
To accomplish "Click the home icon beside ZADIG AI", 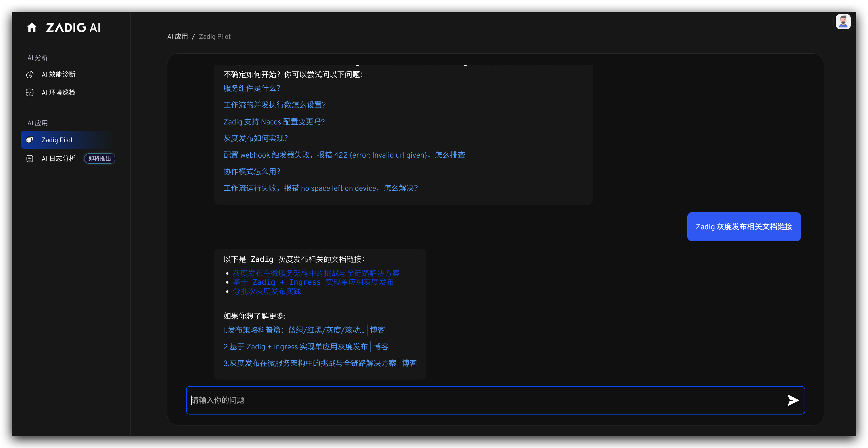I will [32, 27].
